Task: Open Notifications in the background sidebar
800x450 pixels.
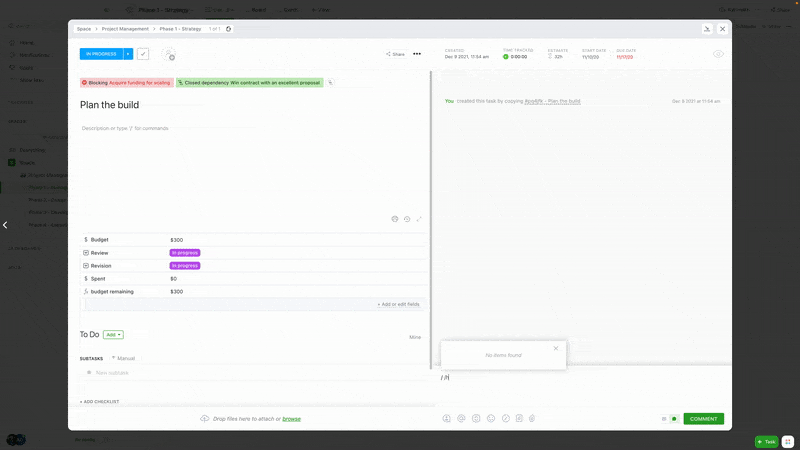Action: 35,55
